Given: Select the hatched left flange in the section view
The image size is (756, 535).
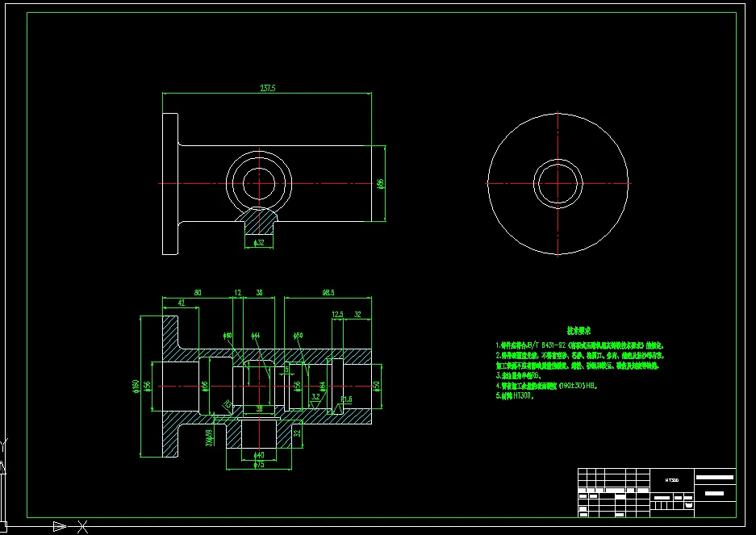Looking at the screenshot, I should pyautogui.click(x=170, y=337).
